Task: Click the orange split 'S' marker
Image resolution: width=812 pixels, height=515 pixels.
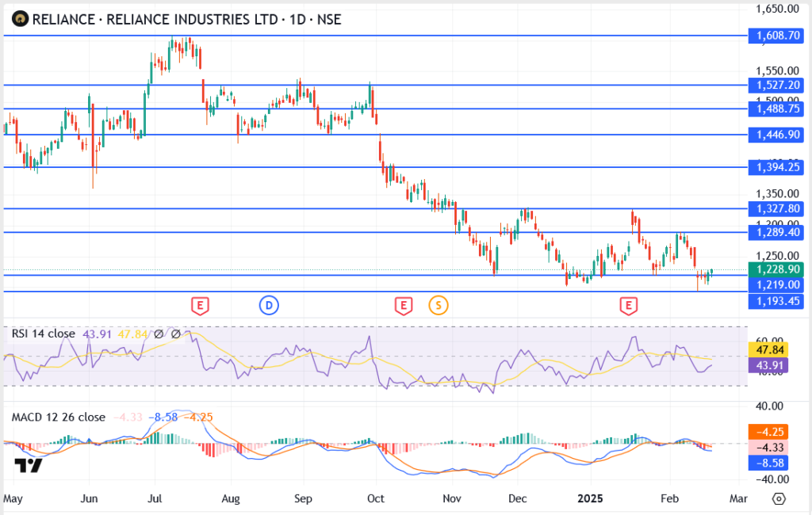Action: tap(438, 304)
